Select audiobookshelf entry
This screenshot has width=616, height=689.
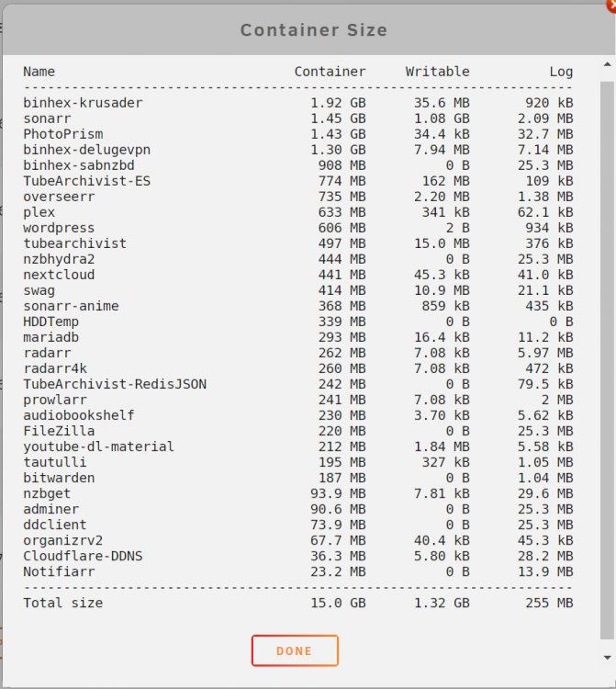79,415
